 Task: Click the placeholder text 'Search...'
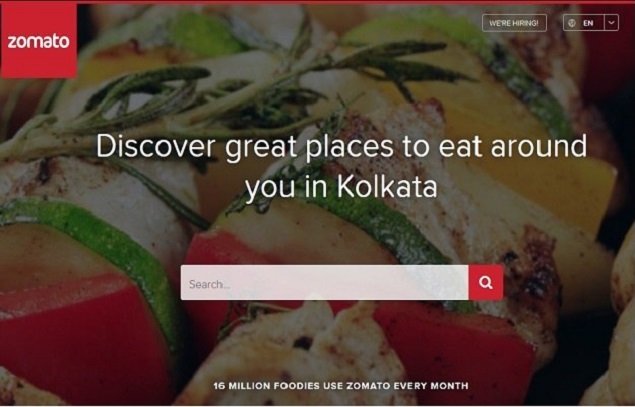210,284
